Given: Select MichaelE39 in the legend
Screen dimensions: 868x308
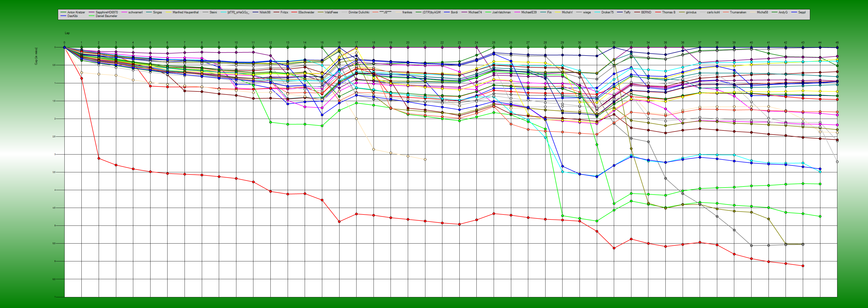Looking at the screenshot, I should [529, 13].
